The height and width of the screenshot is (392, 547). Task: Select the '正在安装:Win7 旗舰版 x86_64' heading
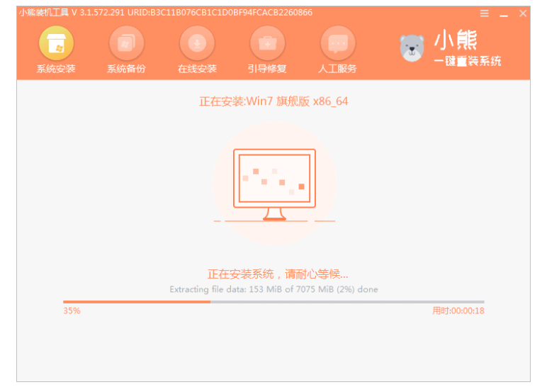click(x=273, y=101)
